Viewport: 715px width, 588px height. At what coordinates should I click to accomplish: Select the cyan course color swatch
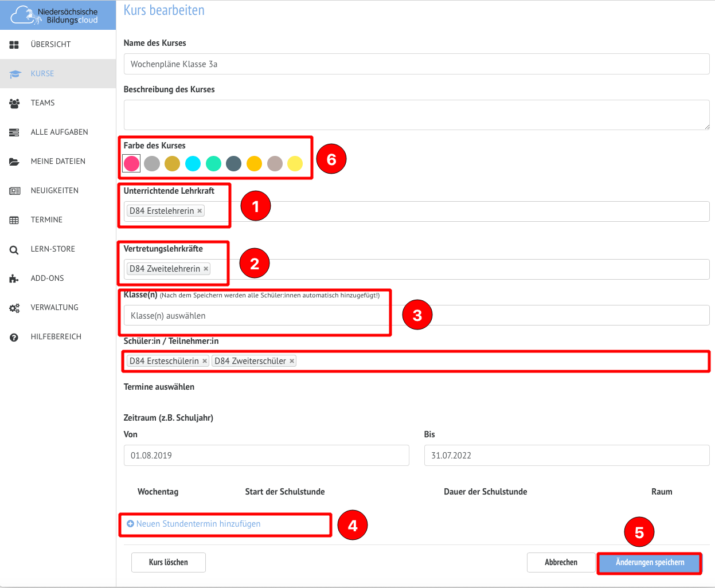pyautogui.click(x=193, y=164)
